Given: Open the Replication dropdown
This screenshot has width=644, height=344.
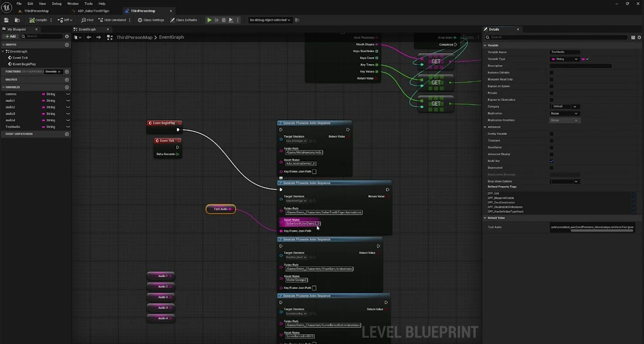Looking at the screenshot, I should click(x=564, y=113).
